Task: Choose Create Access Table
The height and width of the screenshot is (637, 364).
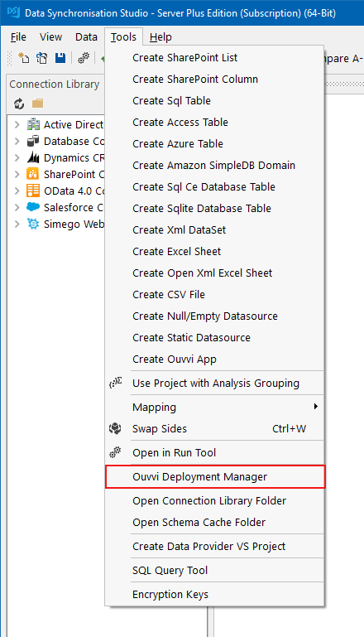Action: [x=214, y=123]
